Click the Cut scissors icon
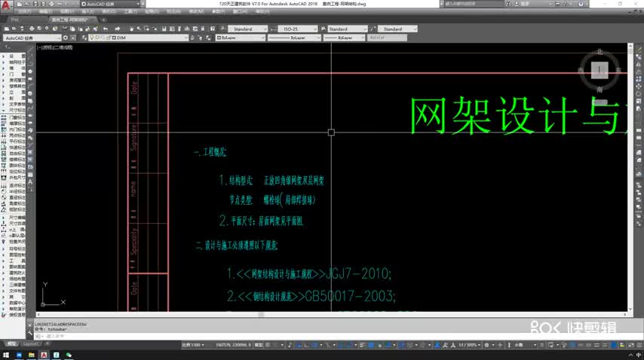Screen dimensions: 644x360 pyautogui.click(x=64, y=29)
